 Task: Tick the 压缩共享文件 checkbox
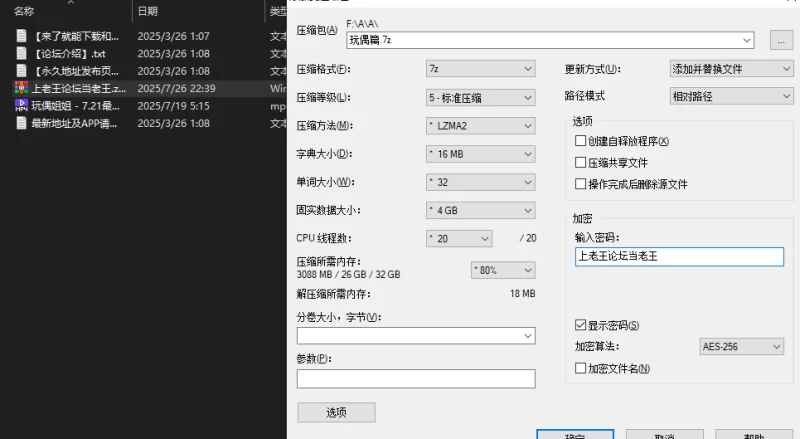click(580, 162)
